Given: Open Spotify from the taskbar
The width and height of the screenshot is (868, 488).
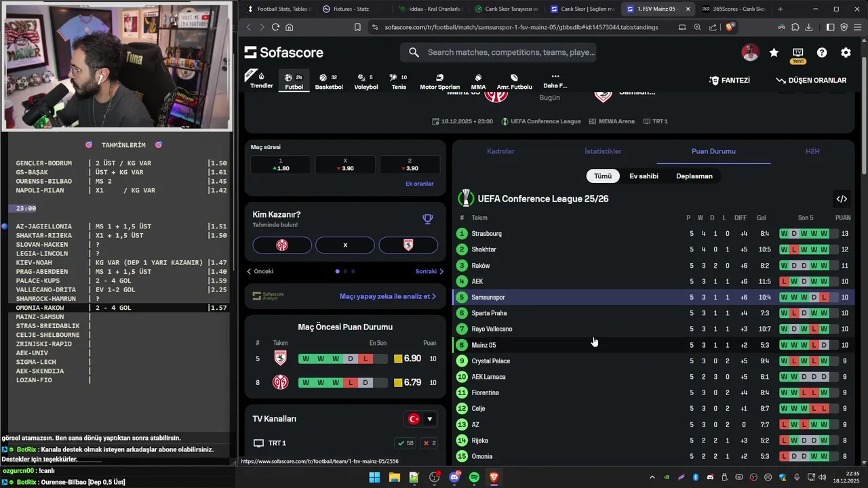Looking at the screenshot, I should pos(474,477).
